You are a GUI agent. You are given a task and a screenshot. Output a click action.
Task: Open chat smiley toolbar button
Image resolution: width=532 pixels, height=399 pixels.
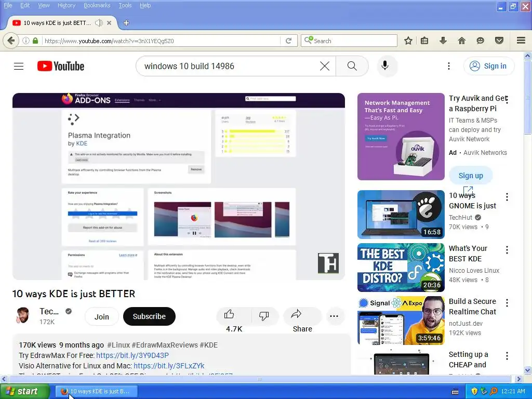[480, 41]
